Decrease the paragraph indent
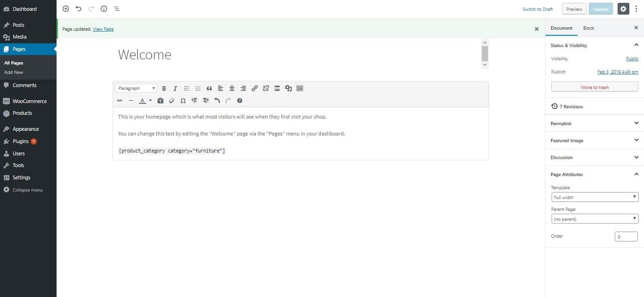 [x=194, y=100]
